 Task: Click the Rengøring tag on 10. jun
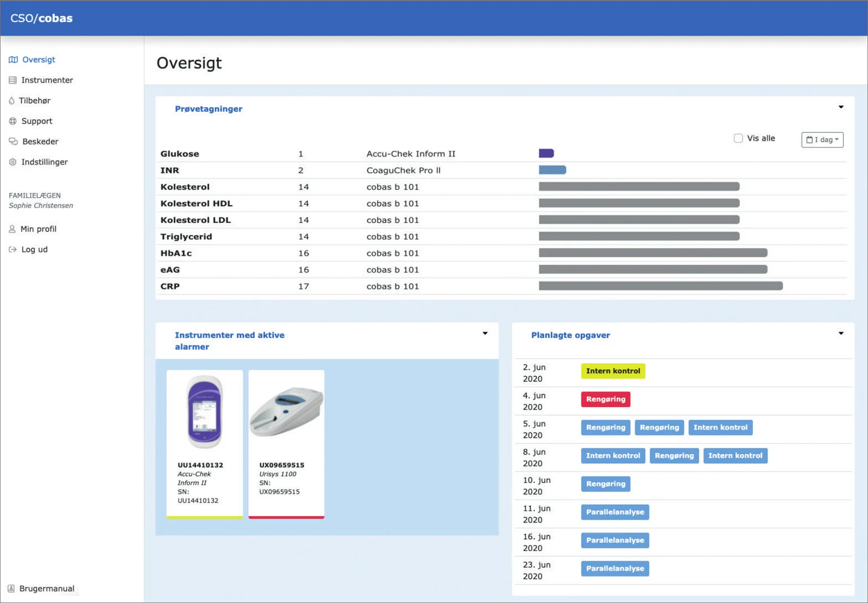(x=605, y=484)
